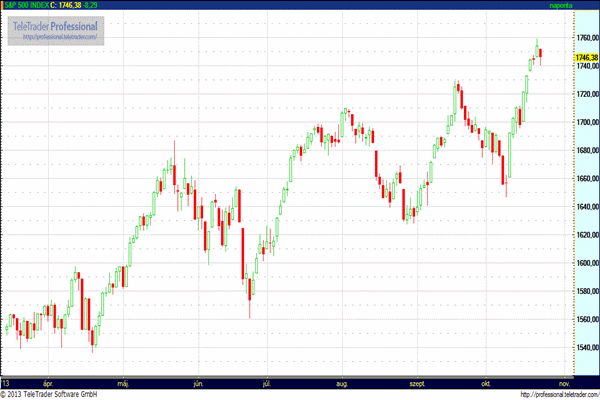600x400 pixels.
Task: Click the 'ápr.' month marker
Action: [x=48, y=382]
